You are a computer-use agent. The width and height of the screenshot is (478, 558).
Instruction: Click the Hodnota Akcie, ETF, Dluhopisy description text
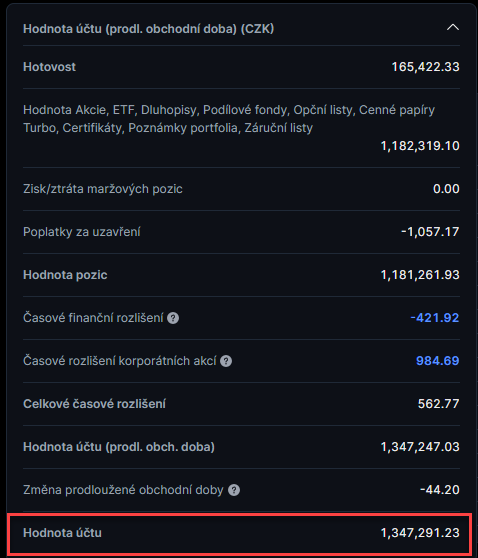coord(229,119)
